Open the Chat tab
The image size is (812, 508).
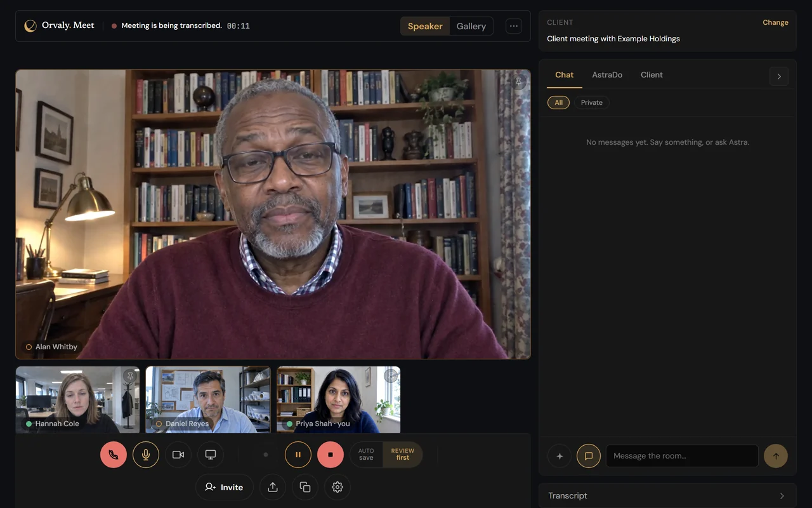(x=565, y=75)
